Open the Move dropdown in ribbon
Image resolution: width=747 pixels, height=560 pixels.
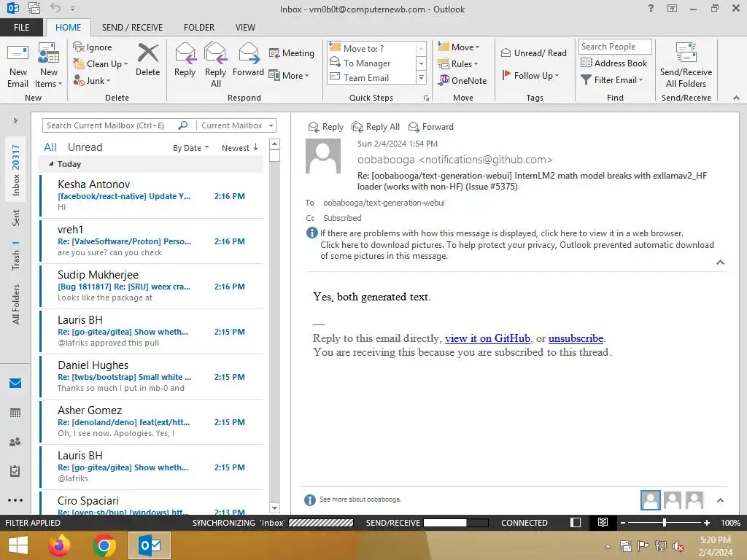(459, 47)
